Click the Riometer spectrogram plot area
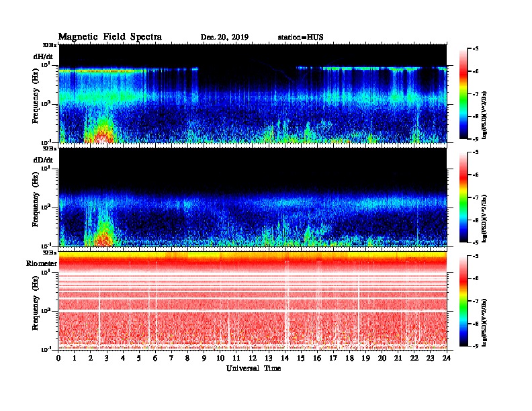 point(253,301)
